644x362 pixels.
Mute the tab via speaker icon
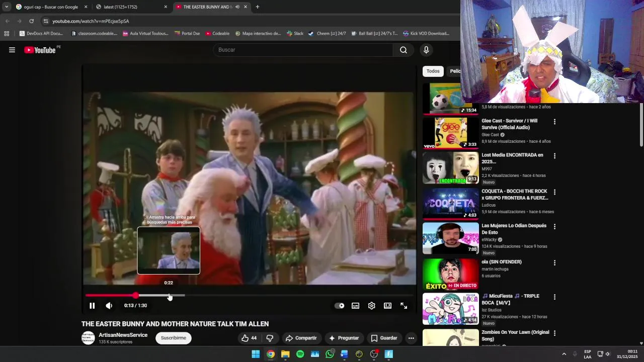(x=237, y=7)
